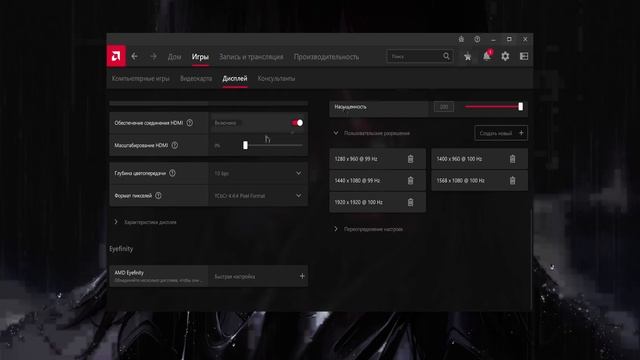640x360 pixels.
Task: Click the Создать новый button
Action: (x=501, y=133)
